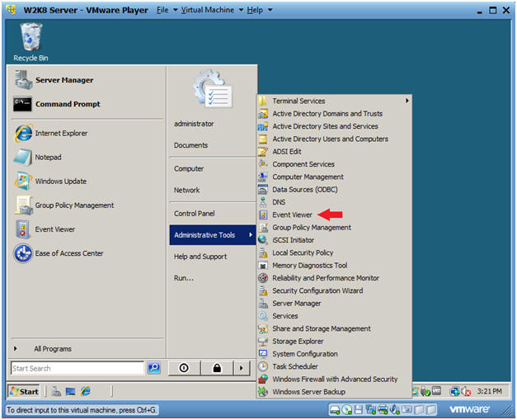Open the Recycle Bin desktop icon
Screen dimensions: 517x420
pos(31,41)
